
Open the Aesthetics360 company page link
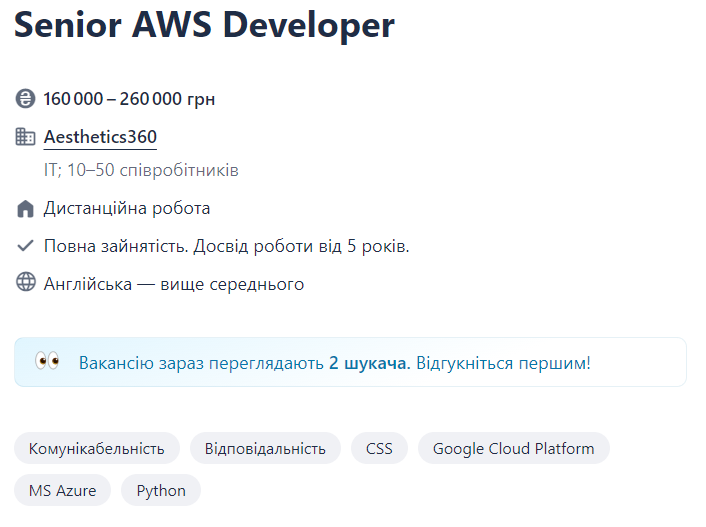100,137
